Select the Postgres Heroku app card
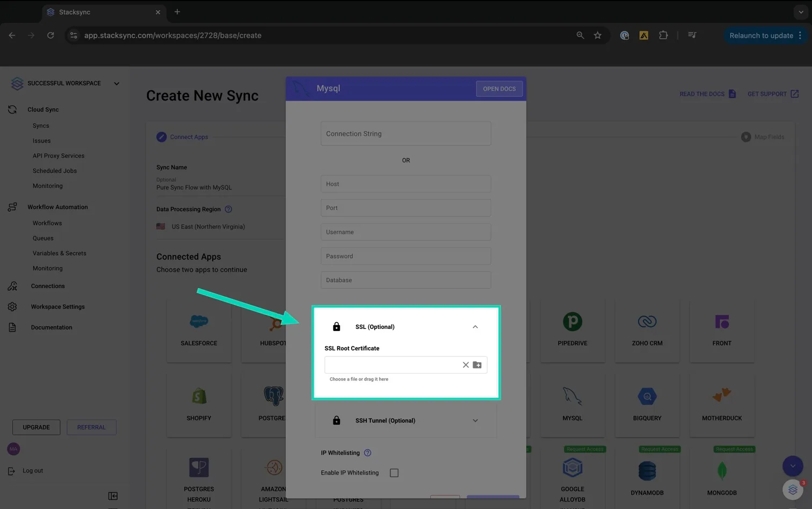 [199, 478]
